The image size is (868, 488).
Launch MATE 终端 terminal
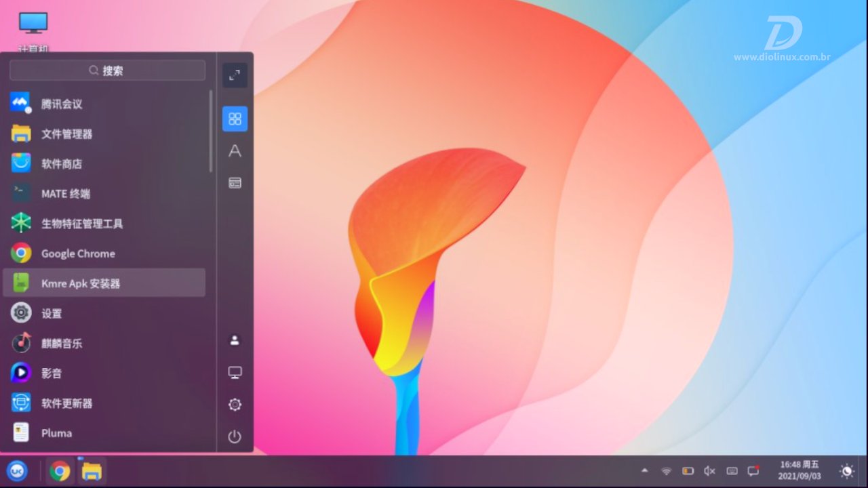click(104, 193)
